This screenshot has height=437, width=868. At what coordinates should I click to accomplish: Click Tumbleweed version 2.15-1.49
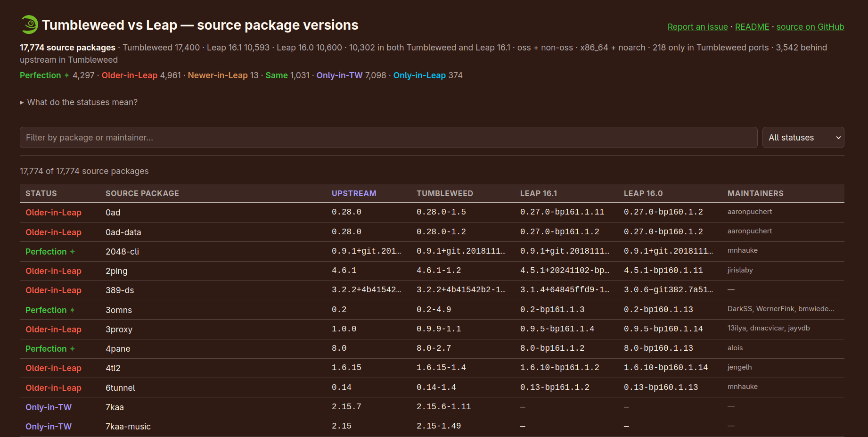439,426
